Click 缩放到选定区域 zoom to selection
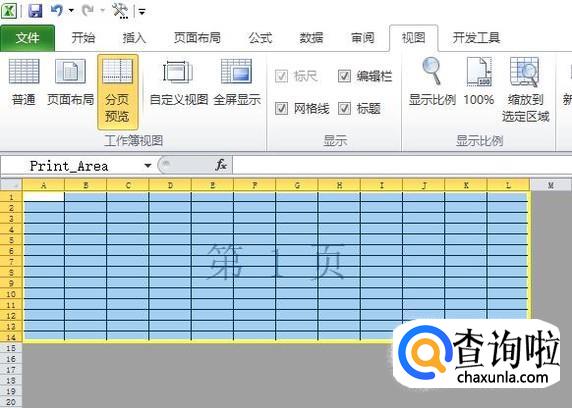Viewport: 572px width, 408px height. [525, 90]
